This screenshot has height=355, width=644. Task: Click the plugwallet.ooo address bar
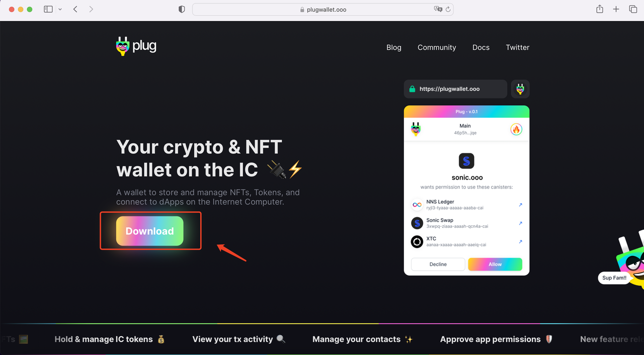[323, 10]
